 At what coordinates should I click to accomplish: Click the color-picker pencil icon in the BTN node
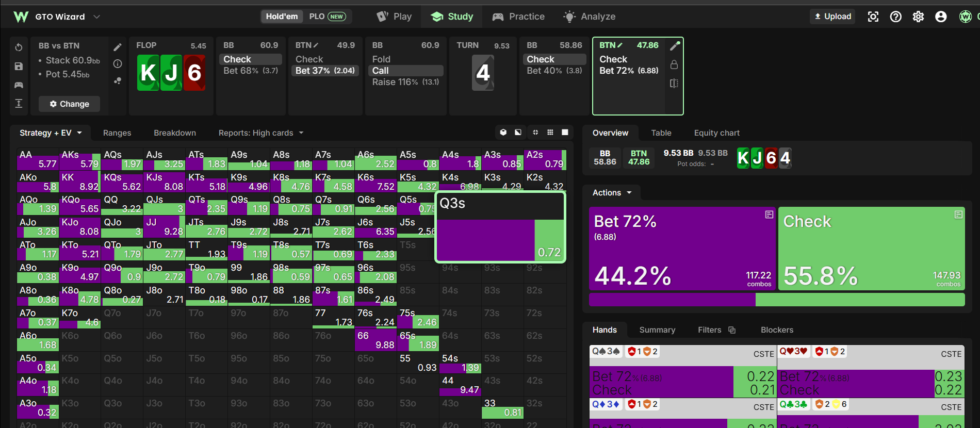(675, 46)
